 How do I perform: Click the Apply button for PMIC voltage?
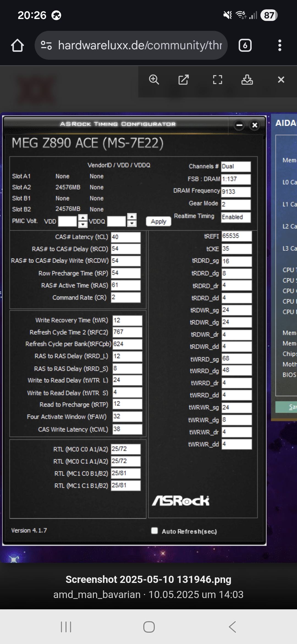point(159,222)
